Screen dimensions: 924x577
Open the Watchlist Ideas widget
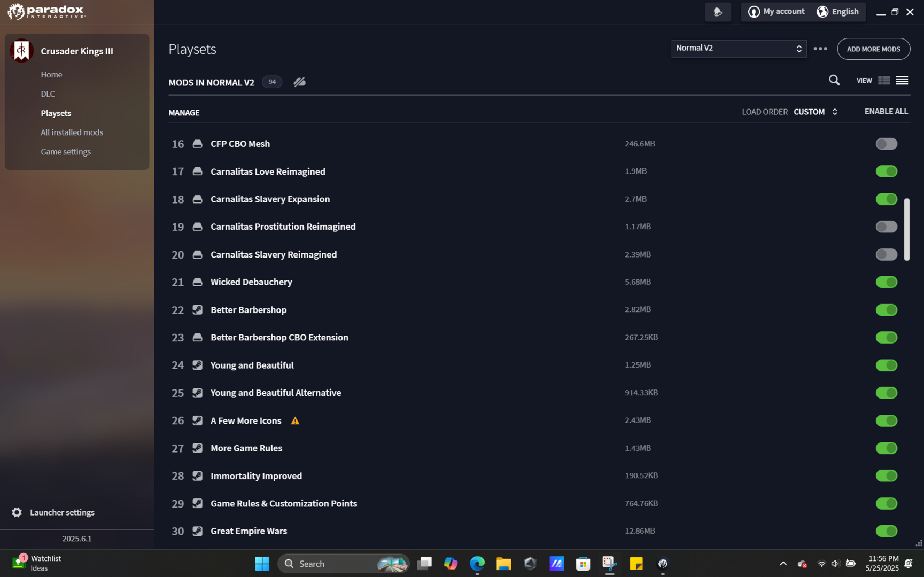[x=36, y=563]
